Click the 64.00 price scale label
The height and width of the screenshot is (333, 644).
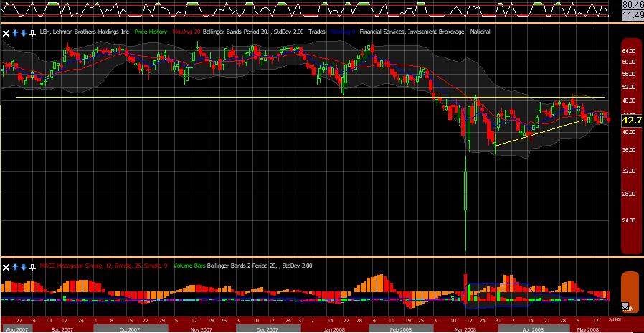pos(630,51)
